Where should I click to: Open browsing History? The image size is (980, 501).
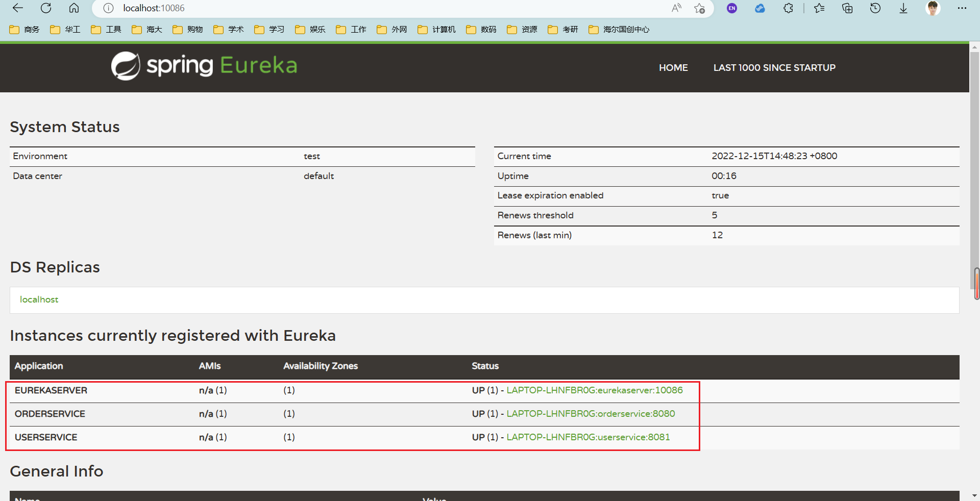(x=875, y=8)
